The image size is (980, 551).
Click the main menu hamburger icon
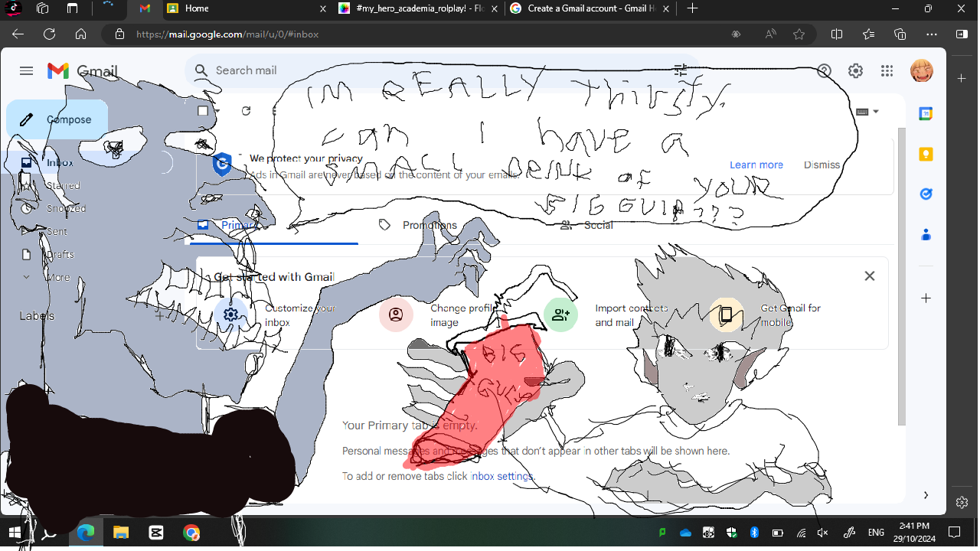[x=26, y=71]
